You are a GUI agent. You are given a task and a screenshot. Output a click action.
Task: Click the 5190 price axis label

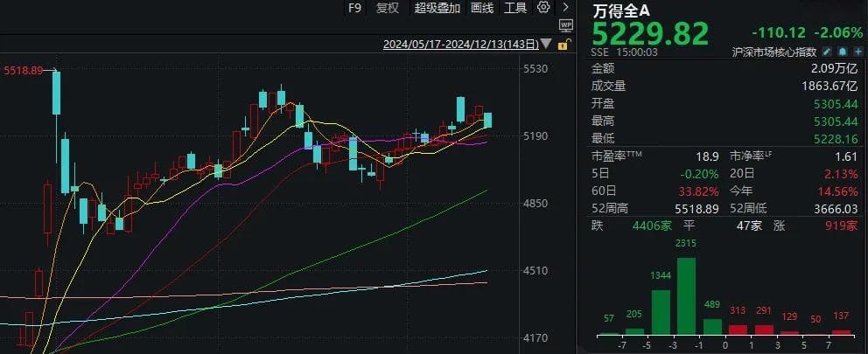(x=535, y=136)
